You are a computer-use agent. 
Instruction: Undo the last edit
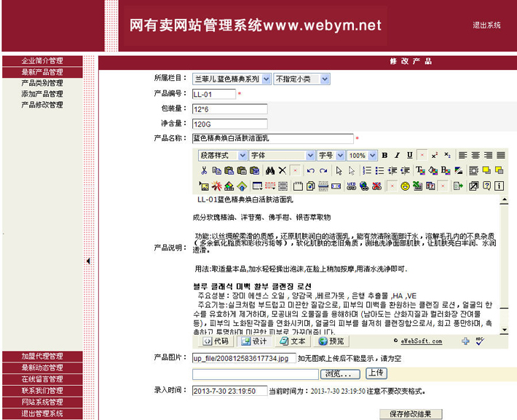coord(310,170)
